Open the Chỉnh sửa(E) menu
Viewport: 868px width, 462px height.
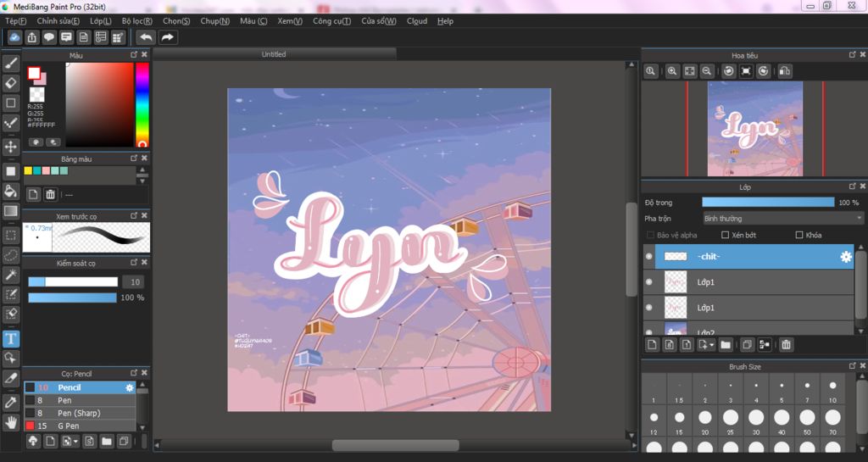pos(58,21)
